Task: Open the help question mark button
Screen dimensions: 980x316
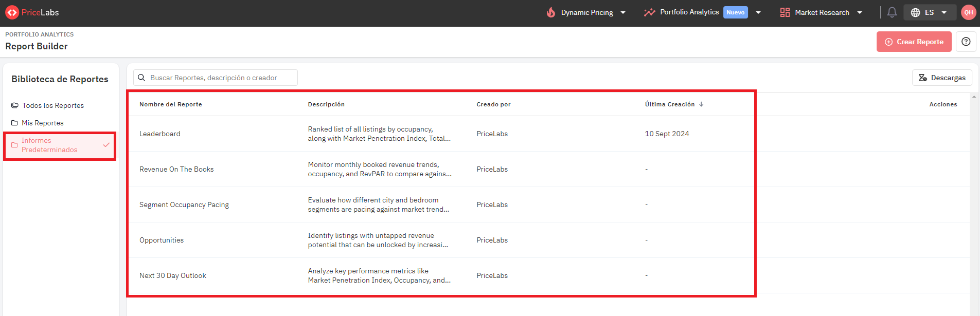Action: [966, 42]
